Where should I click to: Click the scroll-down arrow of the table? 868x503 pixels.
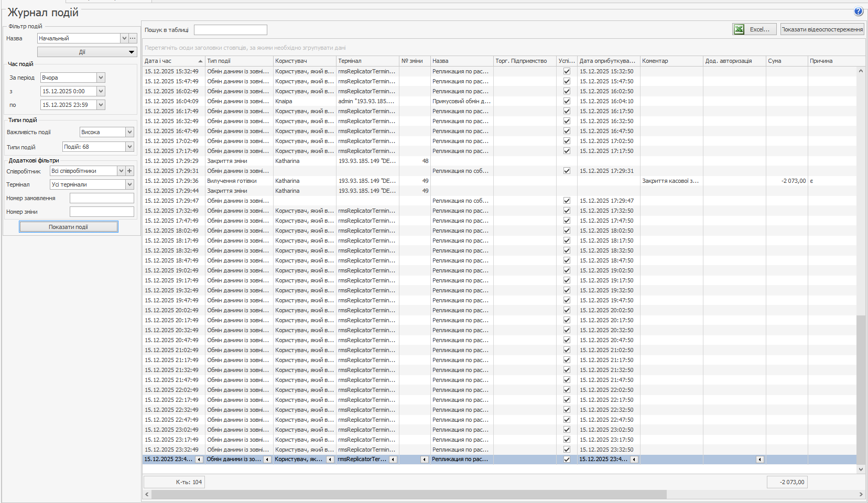coord(861,469)
